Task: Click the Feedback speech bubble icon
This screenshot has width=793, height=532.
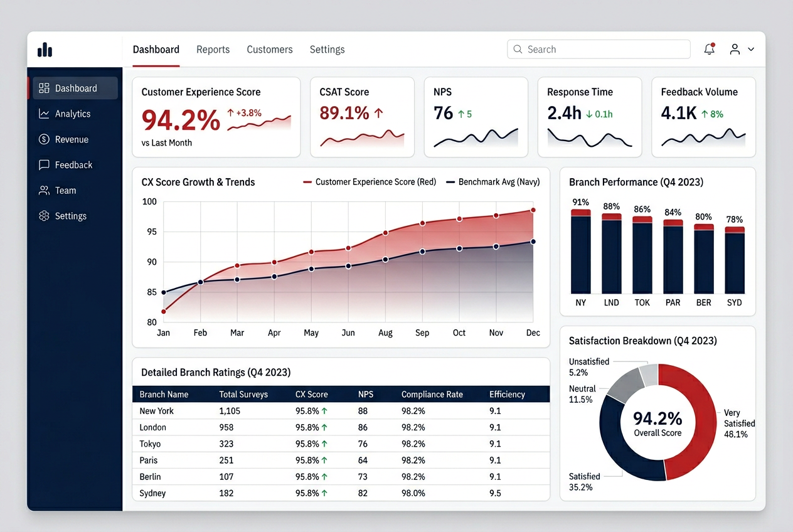Action: (x=44, y=165)
